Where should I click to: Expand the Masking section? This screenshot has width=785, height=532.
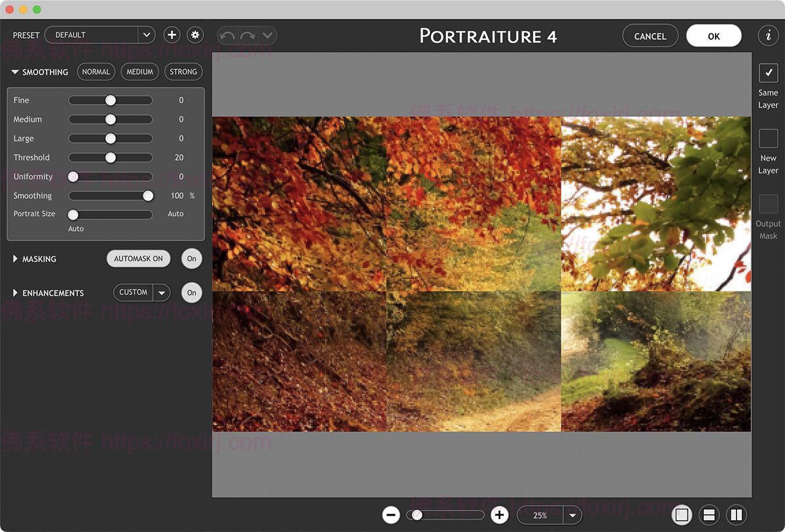pyautogui.click(x=16, y=259)
